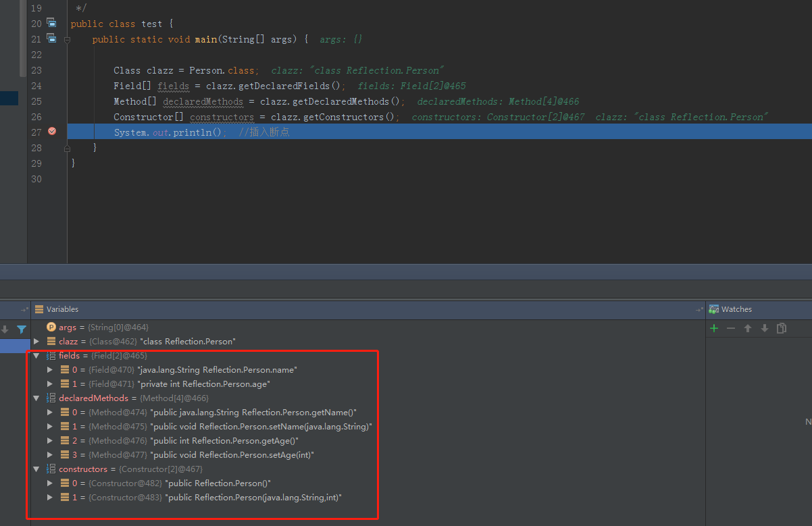Remove the breakpoint on line 27
Image resolution: width=812 pixels, height=526 pixels.
click(x=52, y=131)
